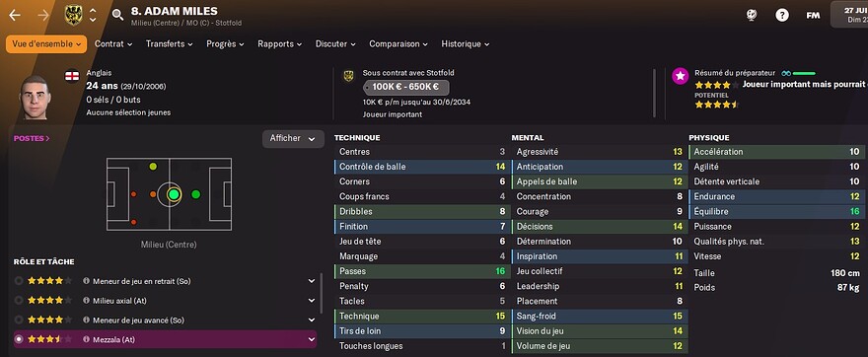Viewport: 868px width, 357px height.
Task: Click the role list scrollbar
Action: tap(322, 293)
